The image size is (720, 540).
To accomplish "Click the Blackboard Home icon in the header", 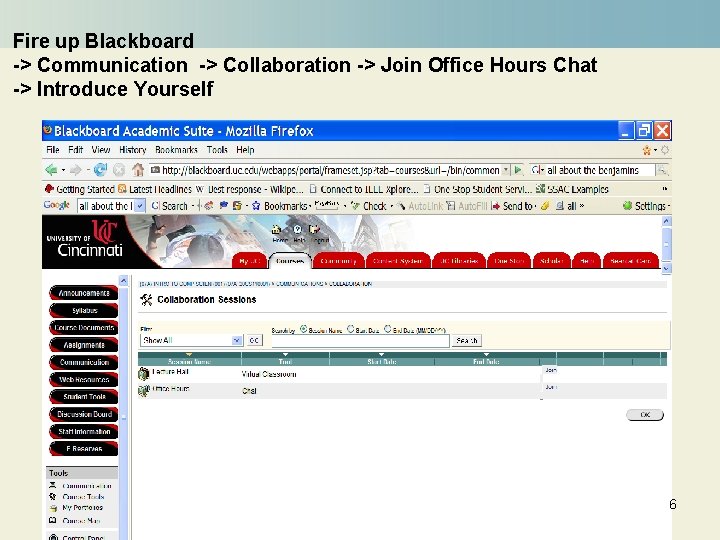I will 276,229.
